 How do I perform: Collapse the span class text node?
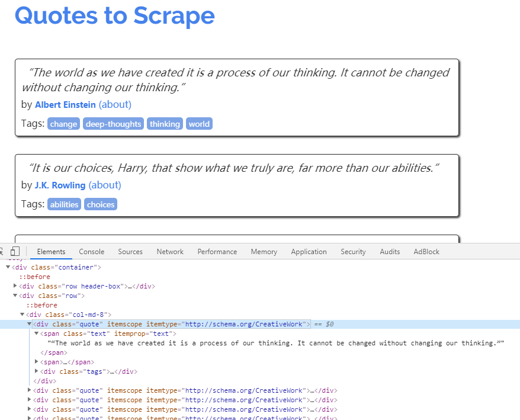(x=37, y=334)
